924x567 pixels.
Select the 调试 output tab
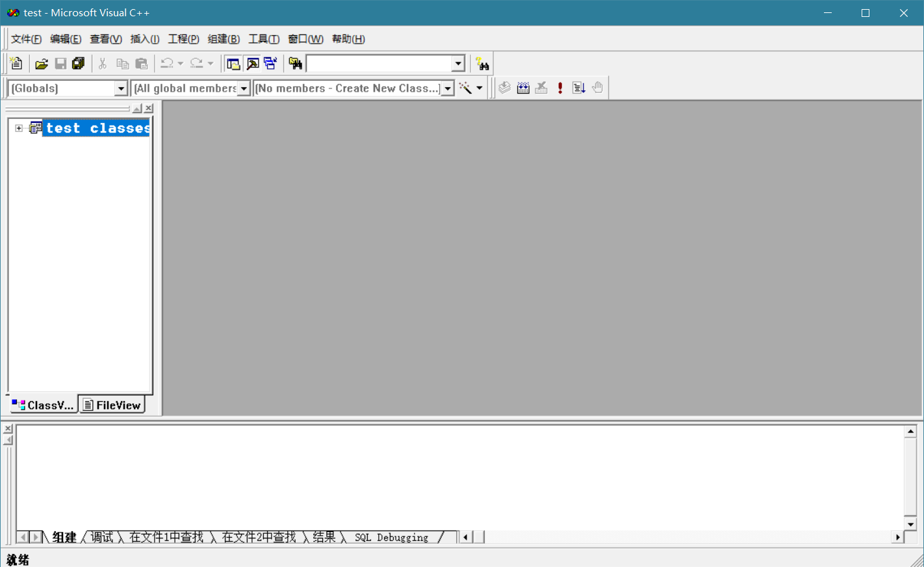click(102, 537)
